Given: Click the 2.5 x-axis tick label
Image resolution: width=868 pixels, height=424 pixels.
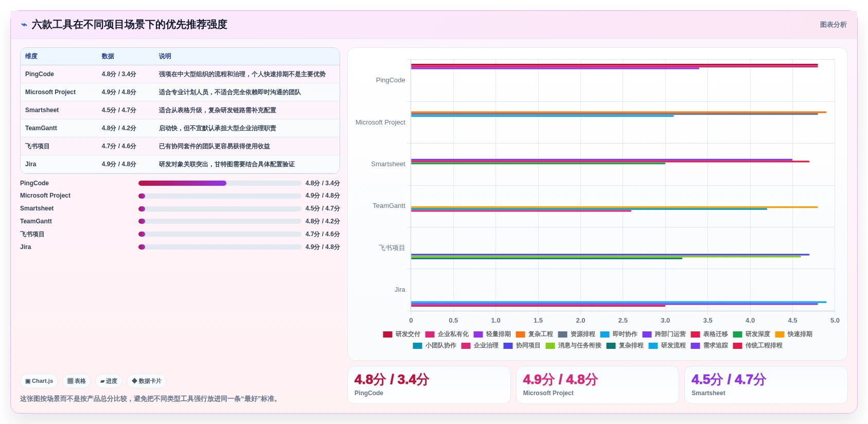Looking at the screenshot, I should (x=623, y=321).
